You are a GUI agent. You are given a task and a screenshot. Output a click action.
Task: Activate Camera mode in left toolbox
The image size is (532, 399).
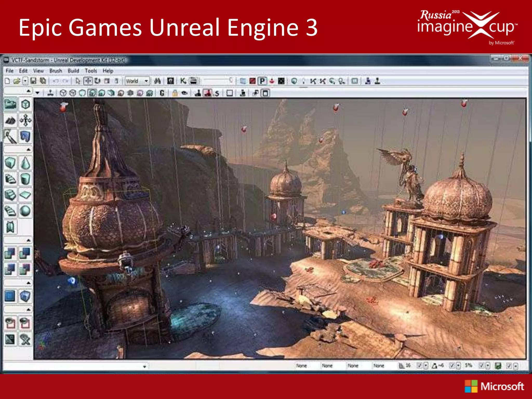click(x=11, y=104)
